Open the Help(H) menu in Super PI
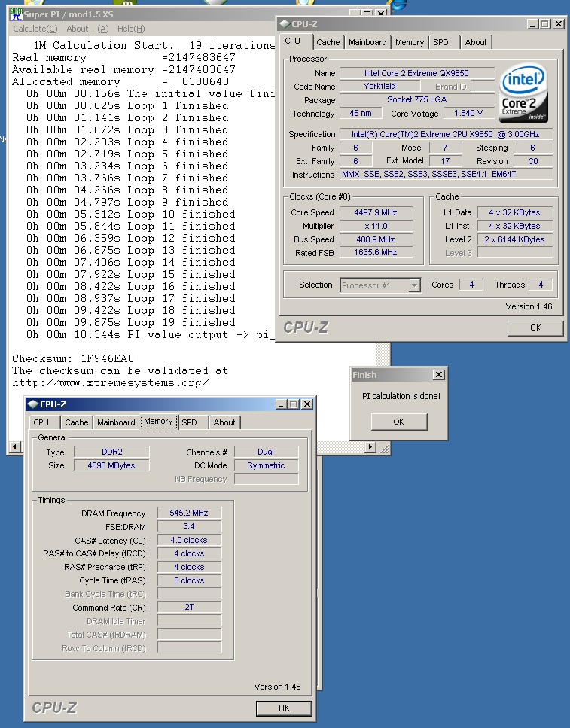570x728 pixels. point(131,29)
